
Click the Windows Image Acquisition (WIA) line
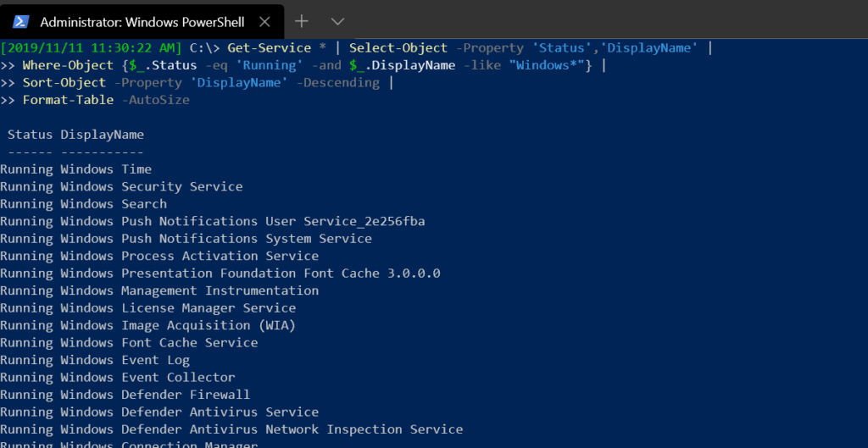click(x=147, y=325)
